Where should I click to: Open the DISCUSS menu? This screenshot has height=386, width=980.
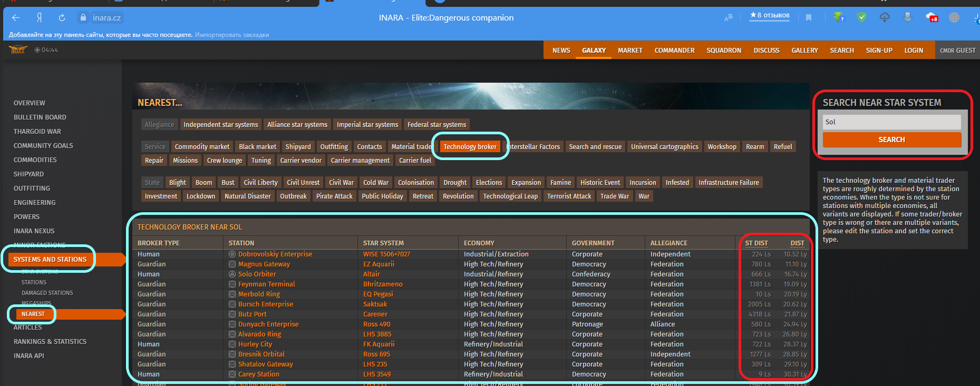(x=766, y=51)
